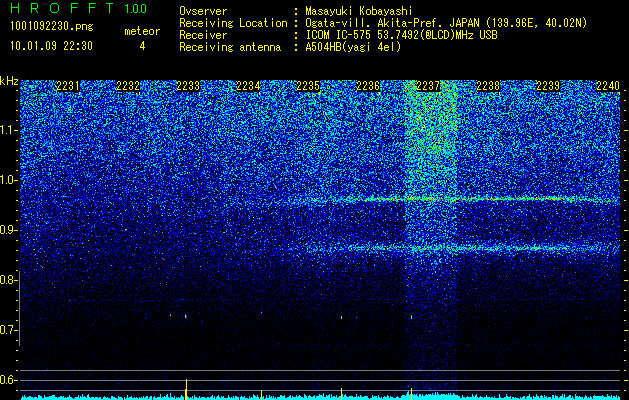Click the 0.6 frequency axis label
This screenshot has width=629, height=400.
(7, 380)
